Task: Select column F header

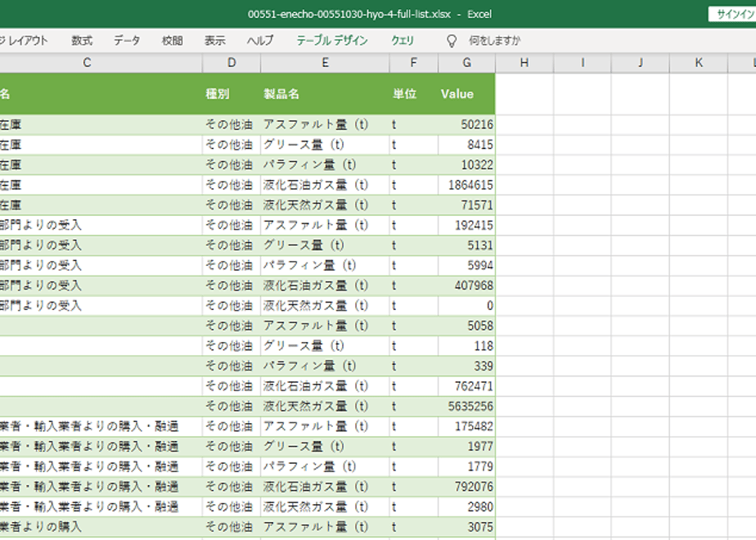Action: click(x=414, y=63)
